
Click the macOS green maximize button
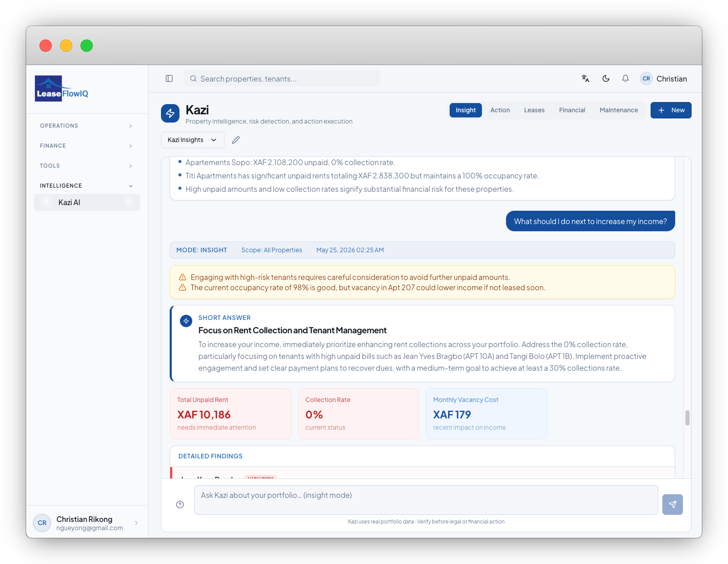[x=87, y=46]
